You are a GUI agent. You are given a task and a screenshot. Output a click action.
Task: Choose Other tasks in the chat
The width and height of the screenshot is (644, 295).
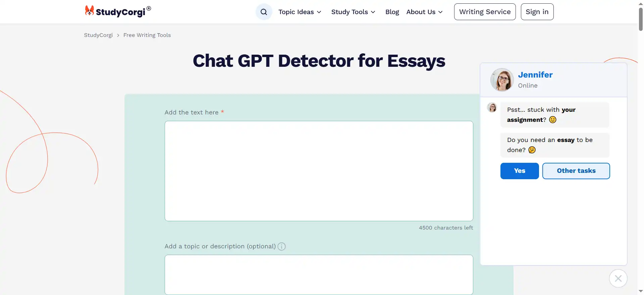576,171
